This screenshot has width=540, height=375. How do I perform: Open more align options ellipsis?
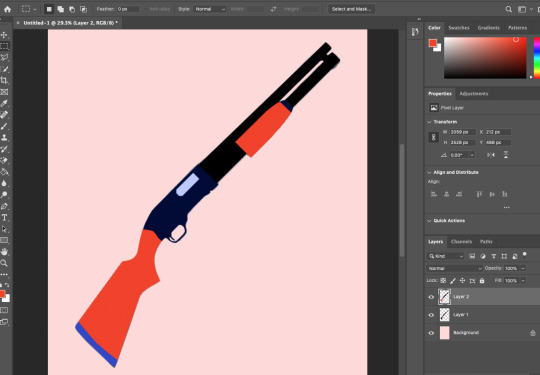(506, 207)
